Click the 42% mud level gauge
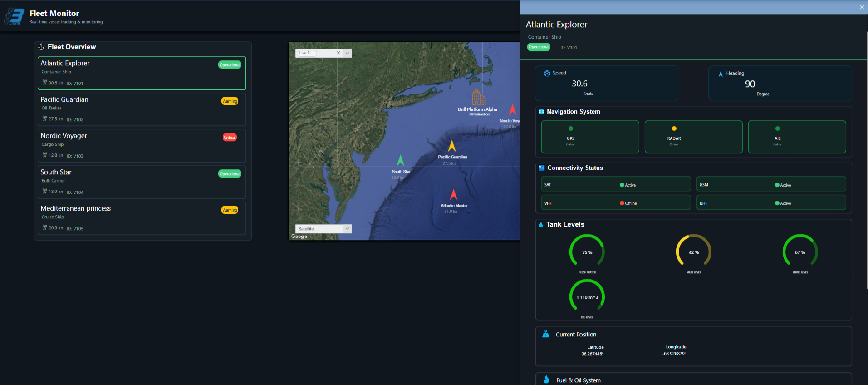Image resolution: width=868 pixels, height=385 pixels. coord(693,252)
